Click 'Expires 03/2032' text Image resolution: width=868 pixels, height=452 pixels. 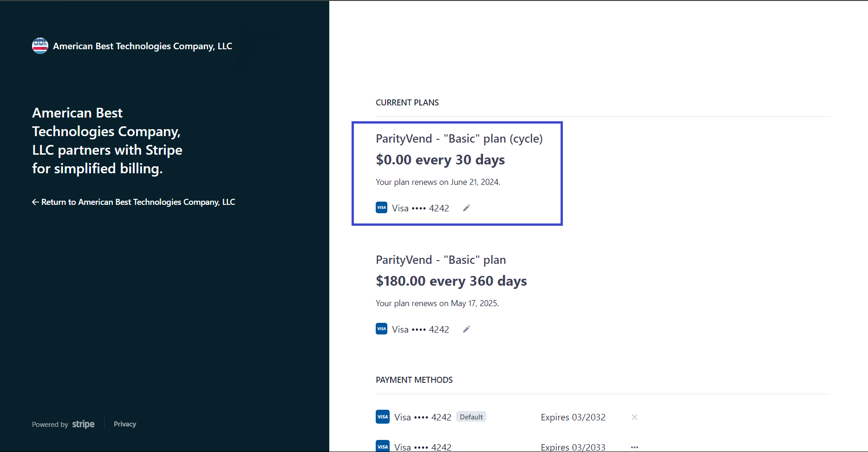pyautogui.click(x=573, y=417)
